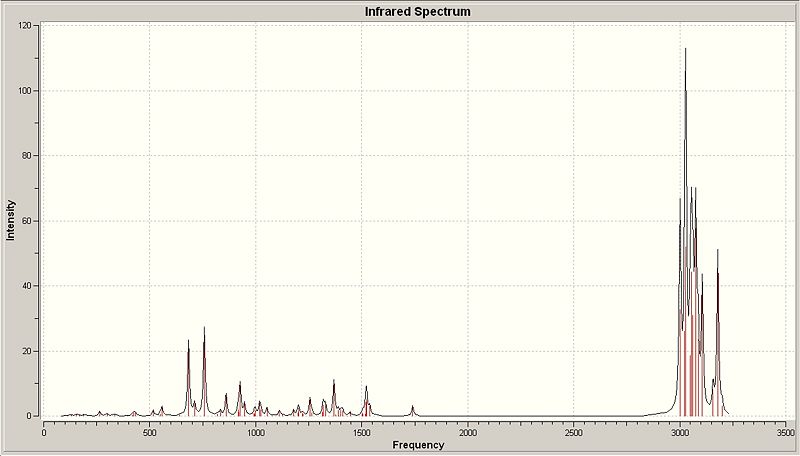The image size is (800, 456).
Task: Click the 1500 tick on Frequency axis
Action: click(362, 433)
